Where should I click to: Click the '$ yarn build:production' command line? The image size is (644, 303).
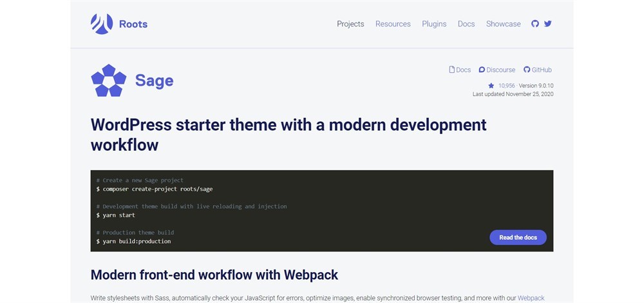click(x=133, y=241)
